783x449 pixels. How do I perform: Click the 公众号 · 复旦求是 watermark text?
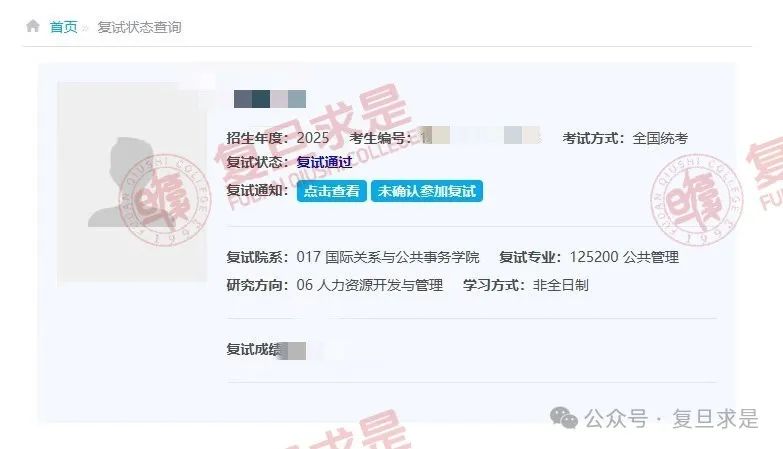[671, 419]
